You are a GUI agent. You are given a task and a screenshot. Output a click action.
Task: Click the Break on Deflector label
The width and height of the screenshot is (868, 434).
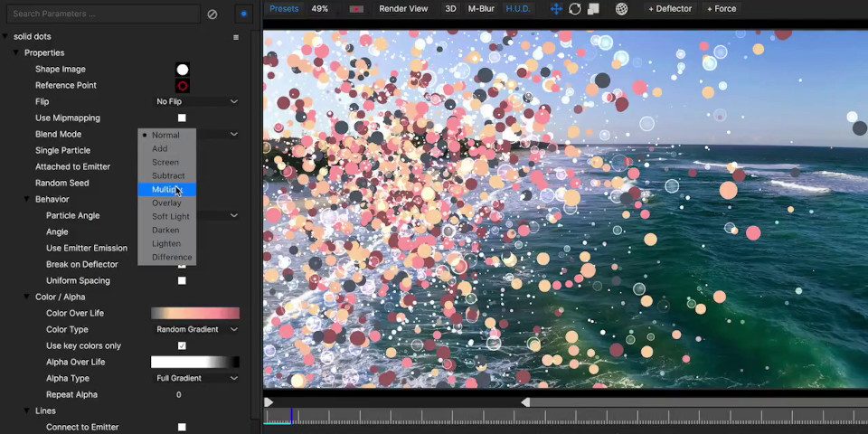[x=82, y=264]
